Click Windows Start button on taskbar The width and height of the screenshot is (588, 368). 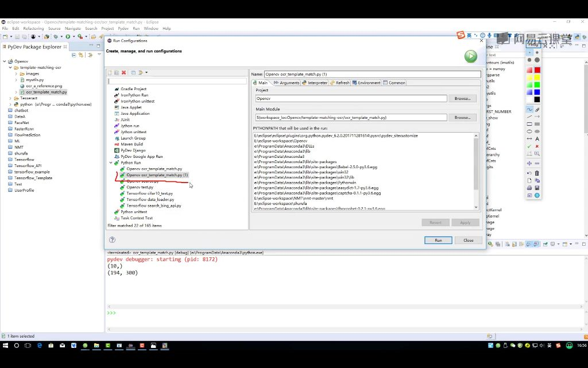click(x=5, y=346)
